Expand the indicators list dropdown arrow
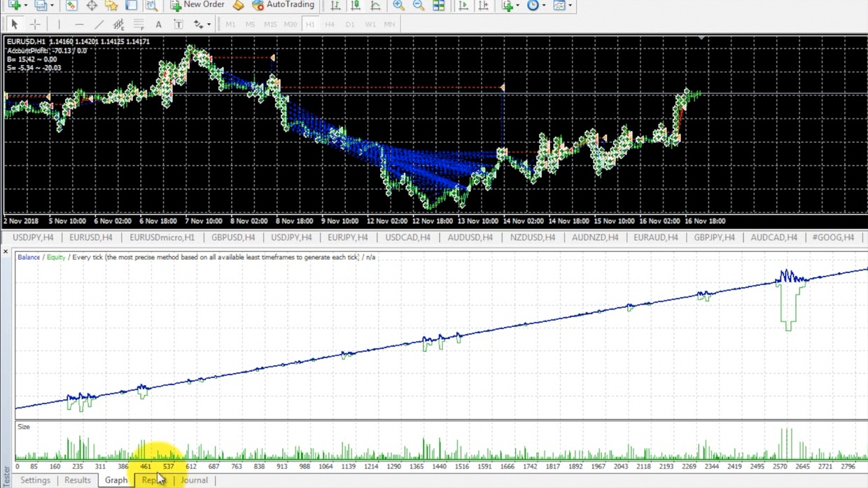 [x=517, y=6]
